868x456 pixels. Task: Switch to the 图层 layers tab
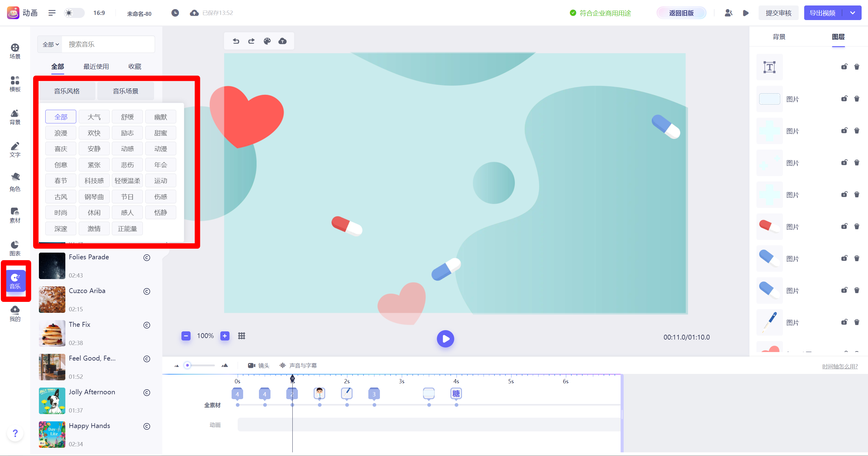pos(838,37)
